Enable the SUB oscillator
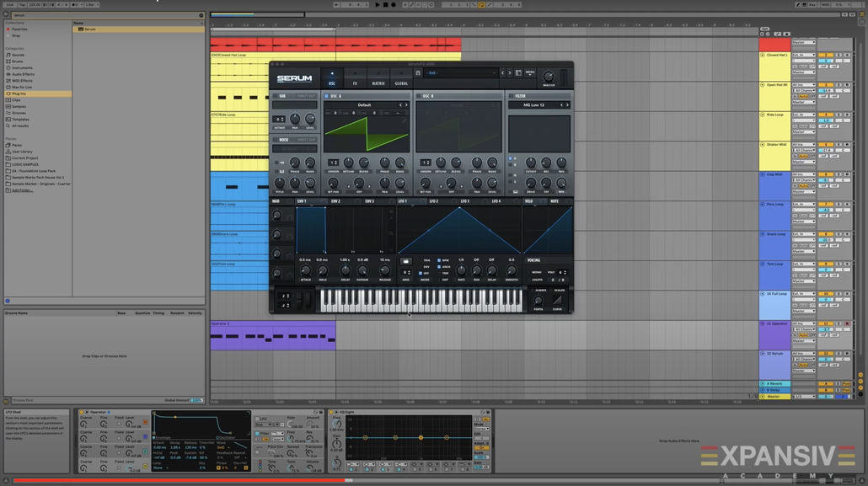Screen dimensions: 868x486 276,96
